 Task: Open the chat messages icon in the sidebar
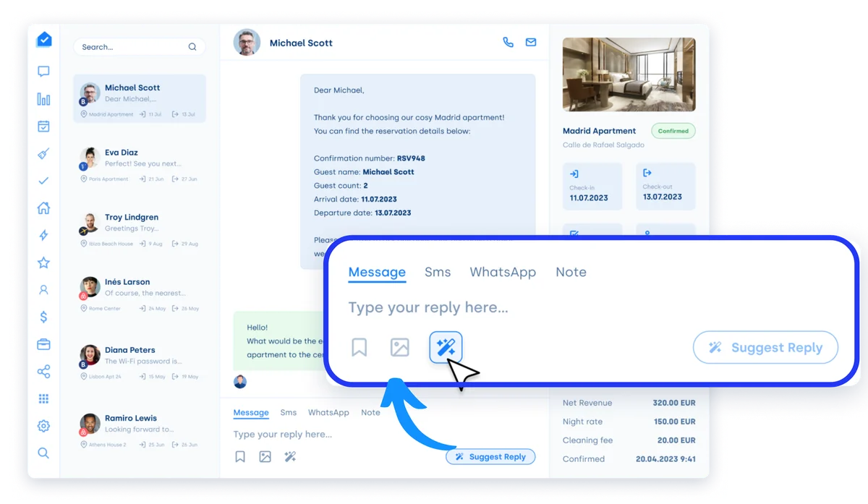pos(43,72)
